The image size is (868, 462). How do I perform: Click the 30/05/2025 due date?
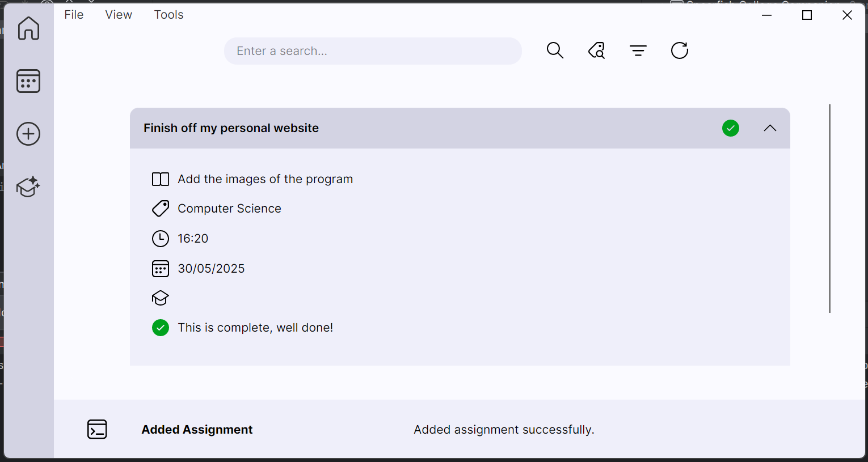point(211,269)
